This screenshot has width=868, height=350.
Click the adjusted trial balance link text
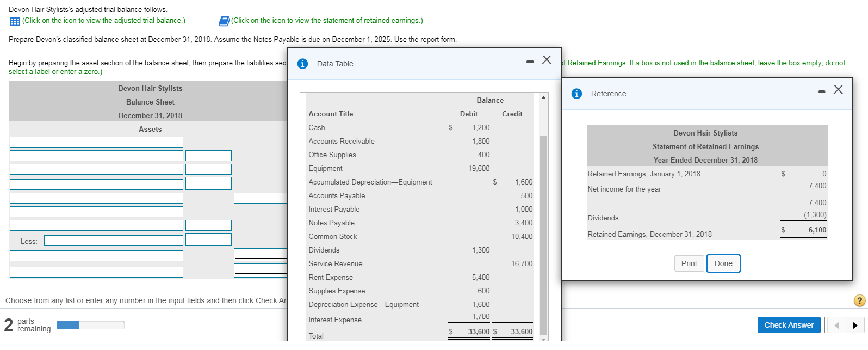coord(104,21)
